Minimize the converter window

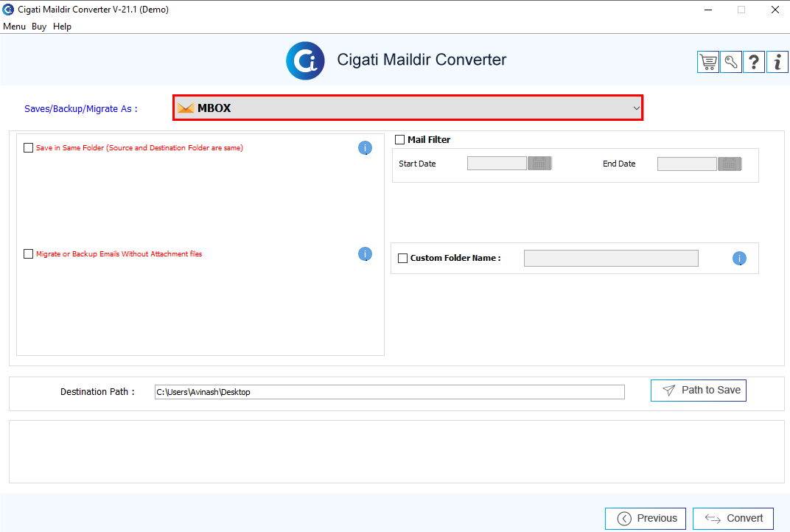point(708,10)
